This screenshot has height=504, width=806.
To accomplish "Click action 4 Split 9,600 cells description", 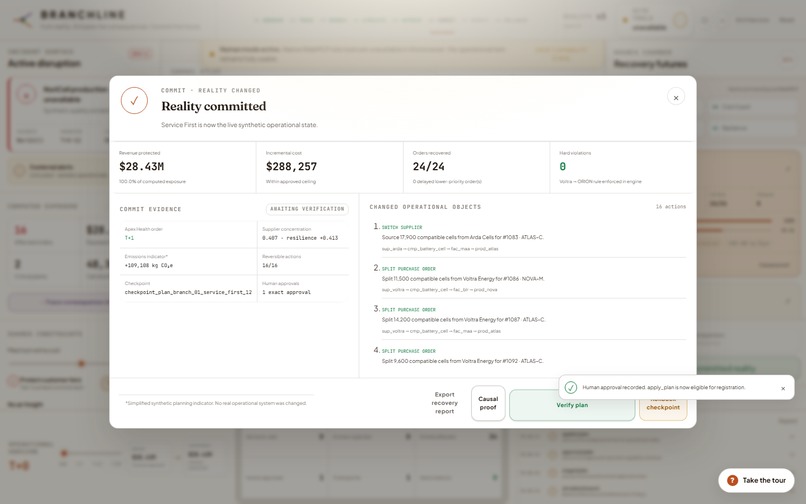I will point(462,361).
